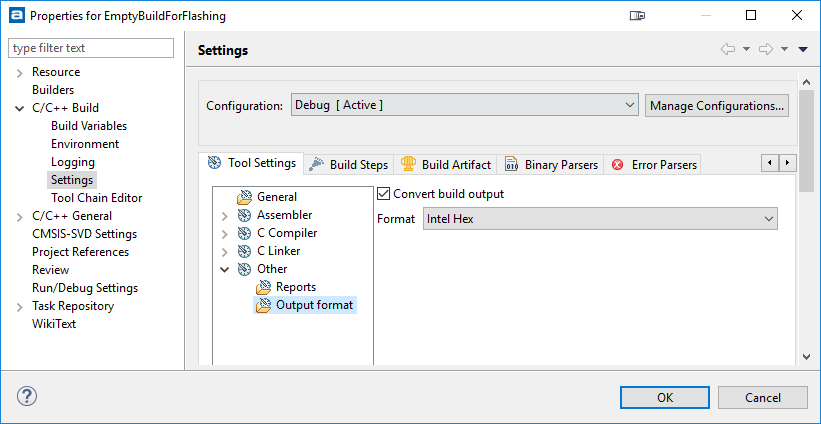Open the Configuration dropdown

[x=464, y=105]
